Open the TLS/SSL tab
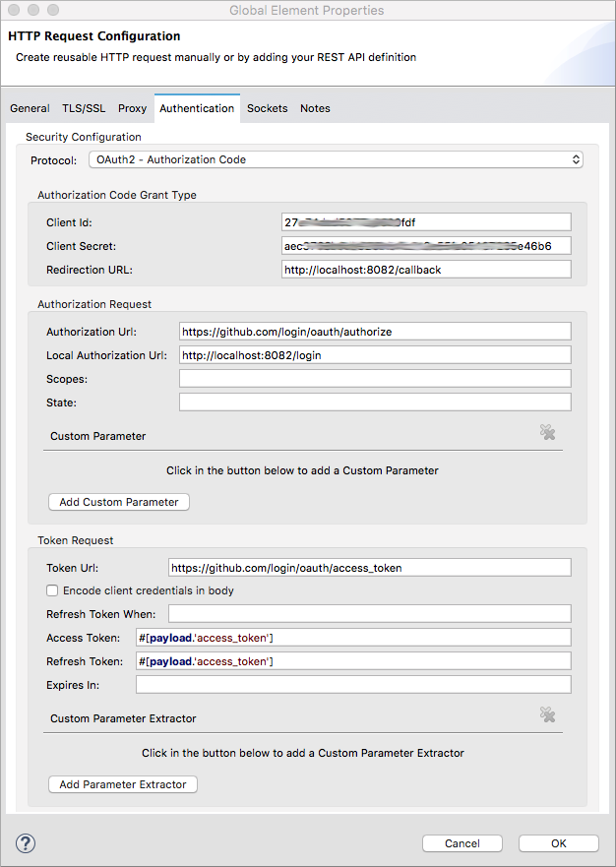This screenshot has width=616, height=867. point(83,108)
